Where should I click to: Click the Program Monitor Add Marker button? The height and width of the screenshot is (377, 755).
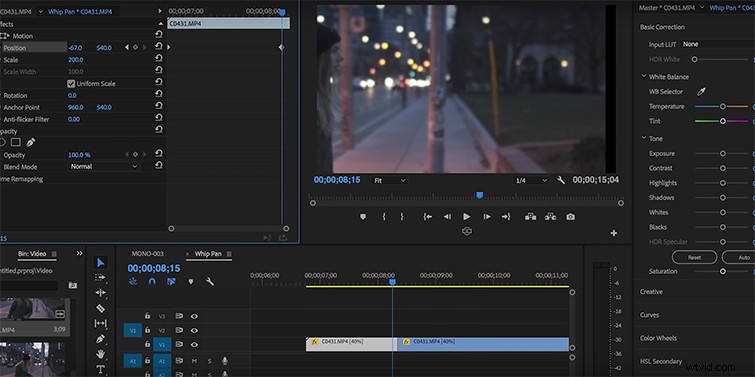pos(363,217)
